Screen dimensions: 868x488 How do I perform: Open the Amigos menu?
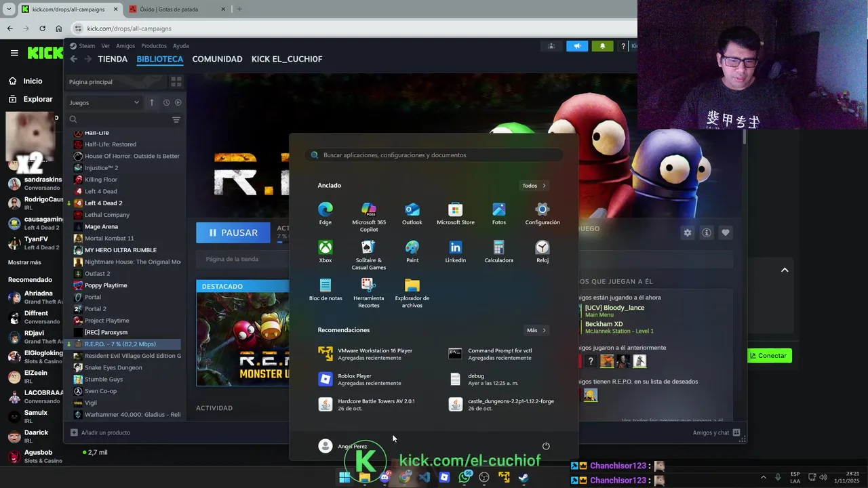click(125, 46)
